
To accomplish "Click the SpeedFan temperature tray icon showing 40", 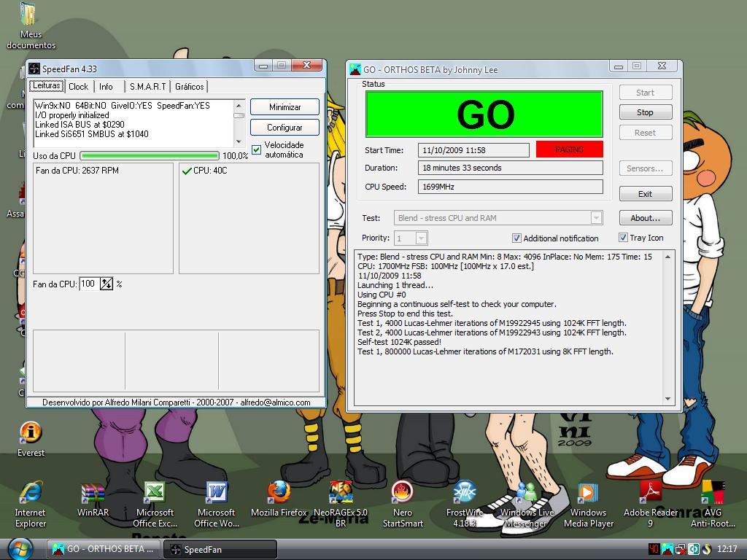I will (x=654, y=549).
